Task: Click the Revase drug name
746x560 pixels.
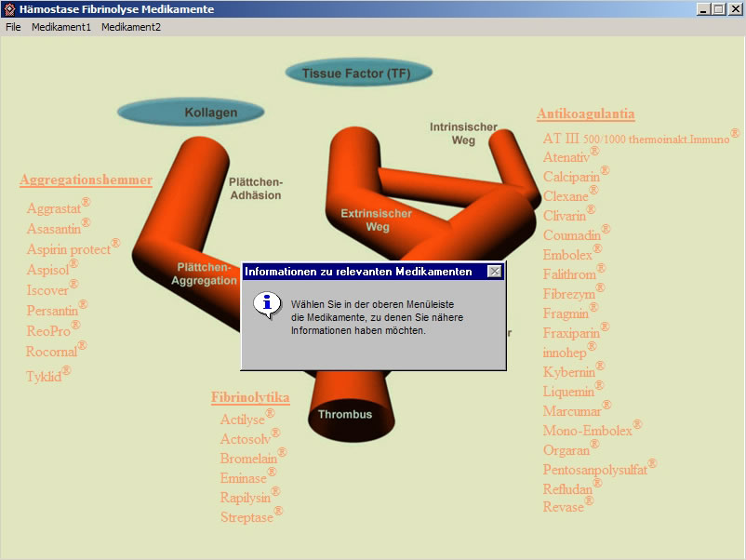Action: coord(568,506)
